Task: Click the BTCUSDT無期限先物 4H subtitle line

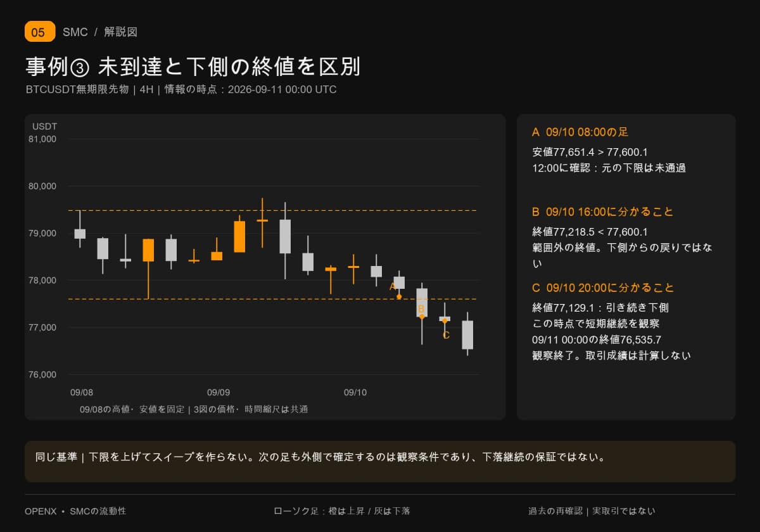Action: pyautogui.click(x=181, y=89)
